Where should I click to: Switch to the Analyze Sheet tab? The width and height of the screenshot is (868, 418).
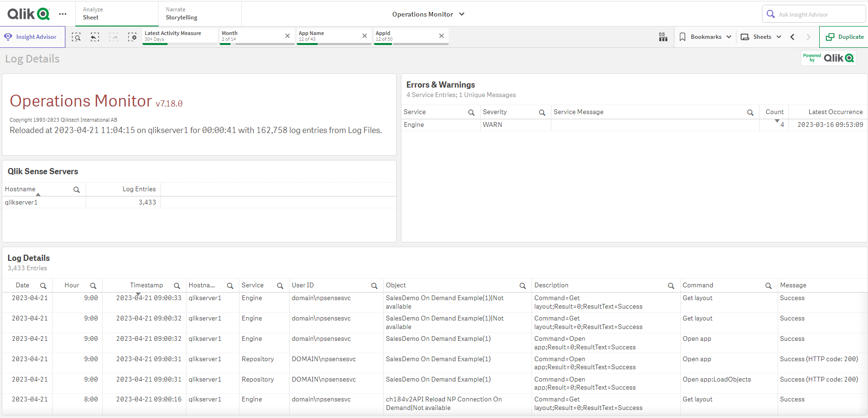[x=116, y=14]
